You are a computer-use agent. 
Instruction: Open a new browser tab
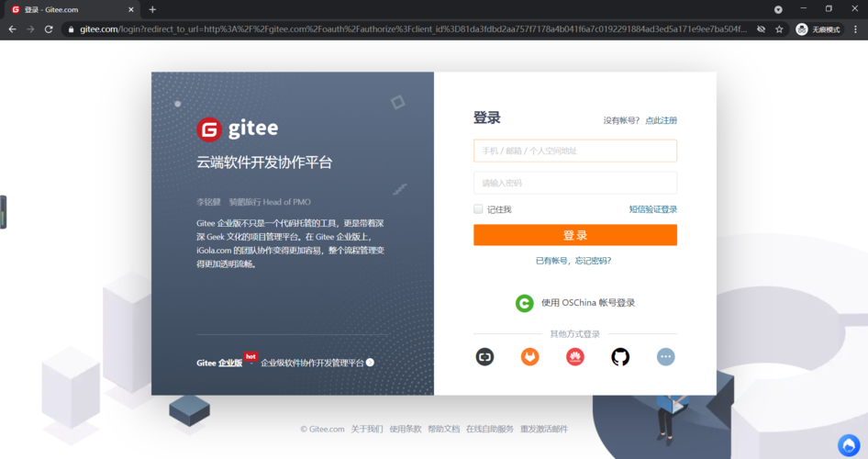[152, 9]
